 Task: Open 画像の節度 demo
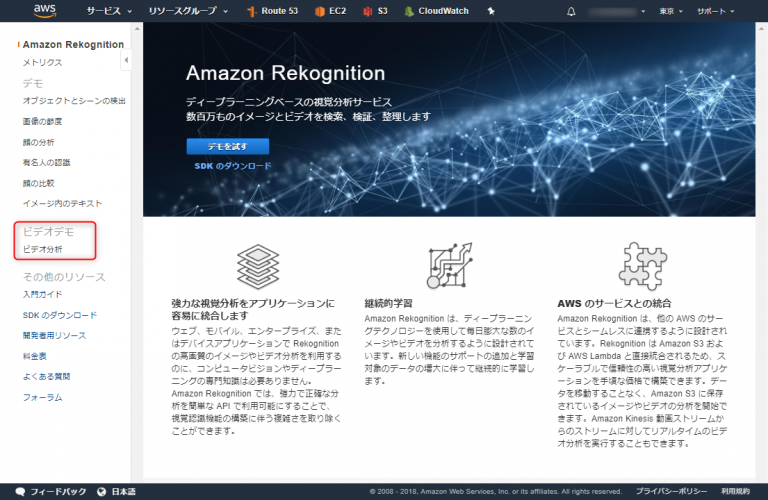42,121
